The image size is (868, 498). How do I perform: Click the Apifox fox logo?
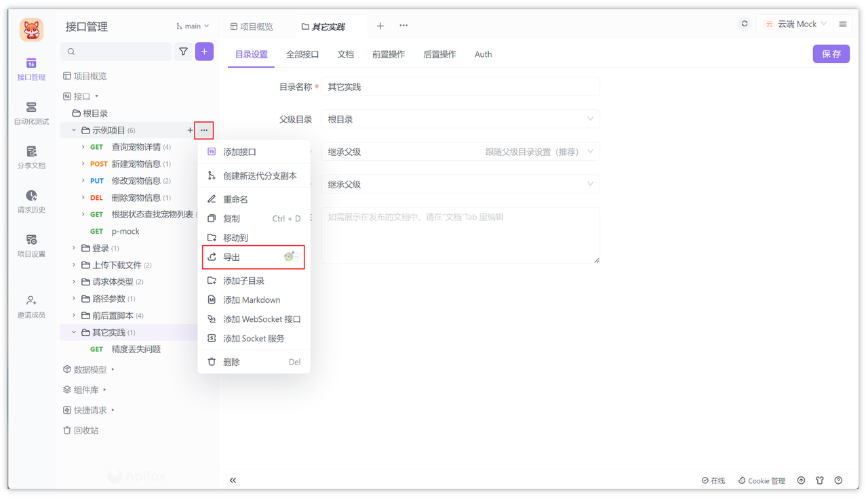click(31, 30)
